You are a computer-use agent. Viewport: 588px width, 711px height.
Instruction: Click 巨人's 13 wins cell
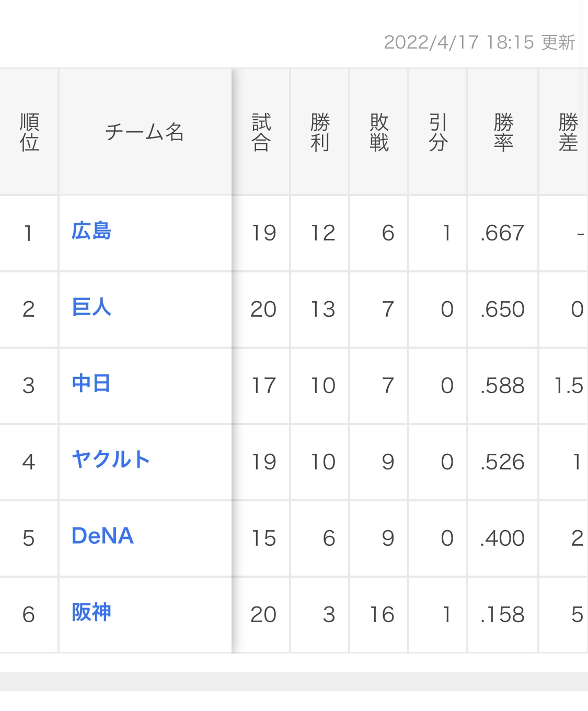tap(322, 309)
